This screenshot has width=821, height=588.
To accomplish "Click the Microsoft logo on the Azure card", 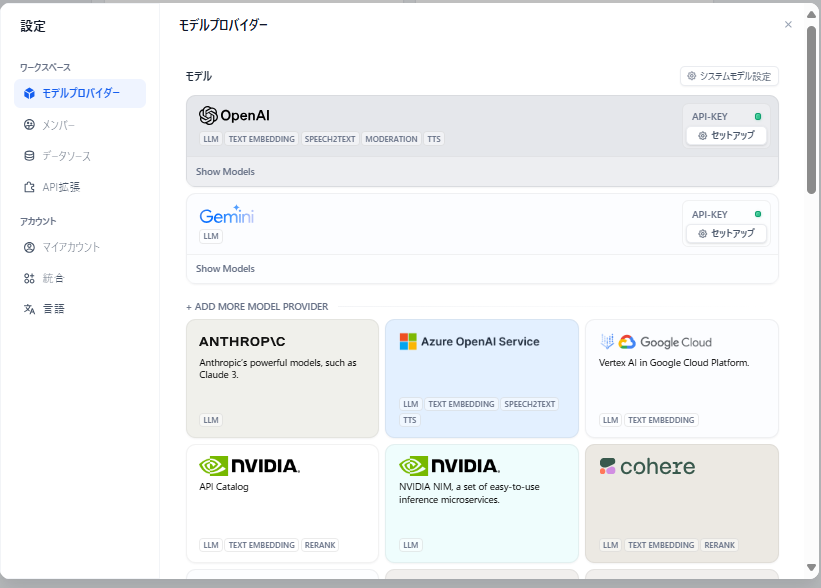I will (408, 341).
